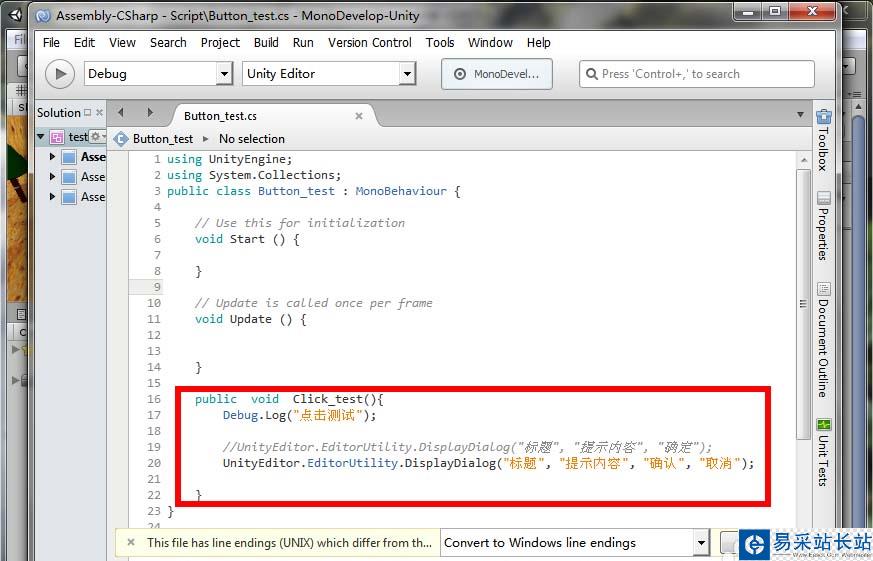873x561 pixels.
Task: Open the Build menu
Action: (266, 42)
